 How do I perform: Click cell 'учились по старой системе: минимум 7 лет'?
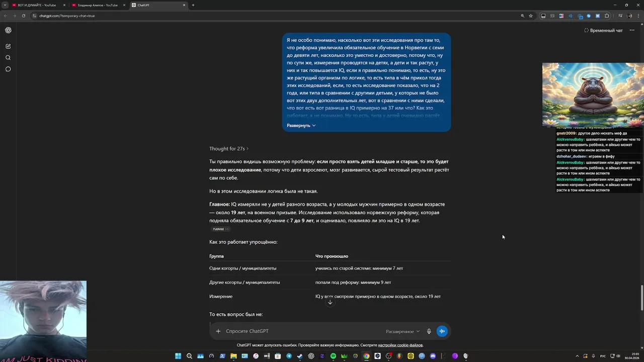click(x=359, y=268)
